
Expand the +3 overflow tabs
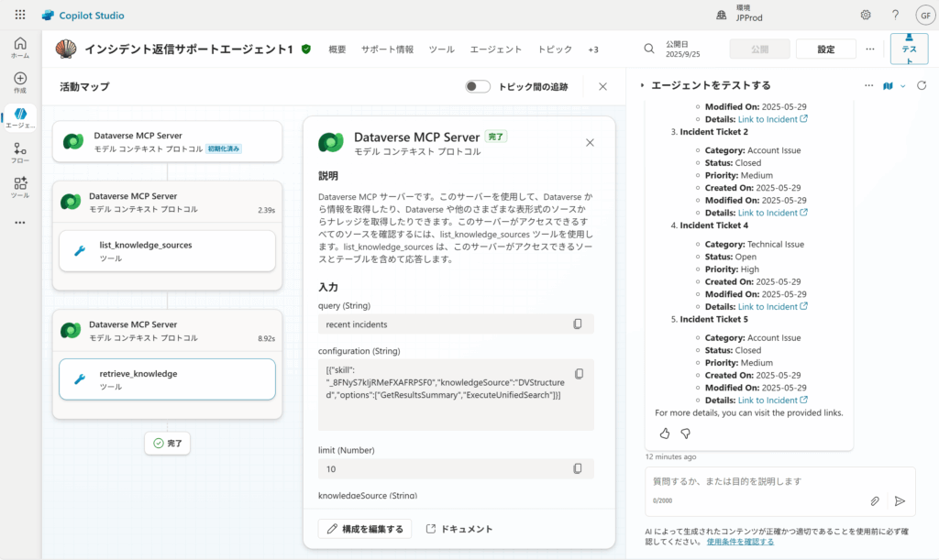592,49
